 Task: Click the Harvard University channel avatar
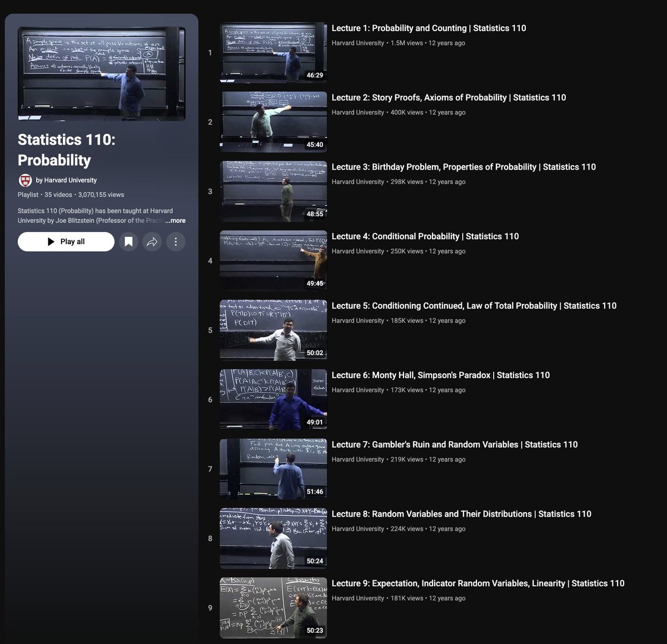(x=25, y=180)
